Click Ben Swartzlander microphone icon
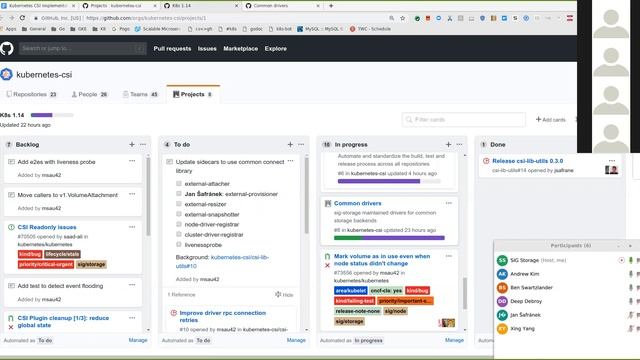The width and height of the screenshot is (640, 360). (x=631, y=288)
